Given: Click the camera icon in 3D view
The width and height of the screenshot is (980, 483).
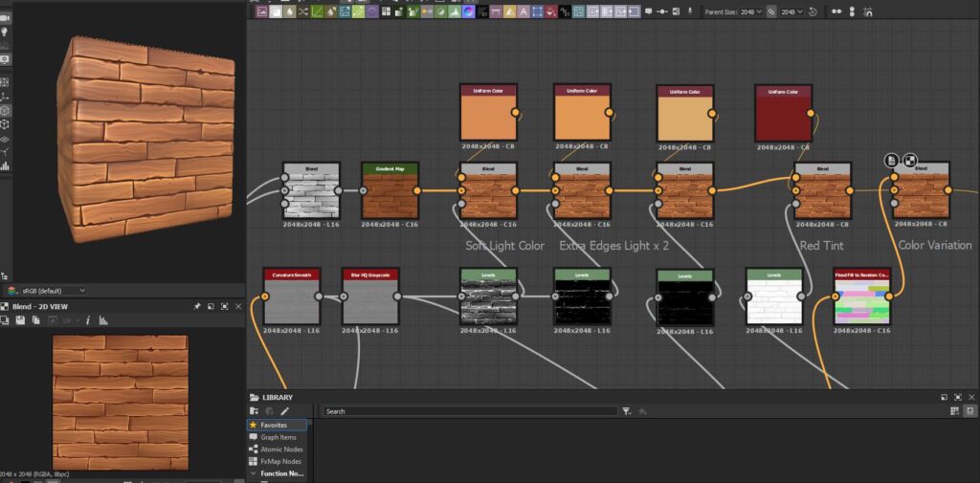Looking at the screenshot, I should click(6, 18).
